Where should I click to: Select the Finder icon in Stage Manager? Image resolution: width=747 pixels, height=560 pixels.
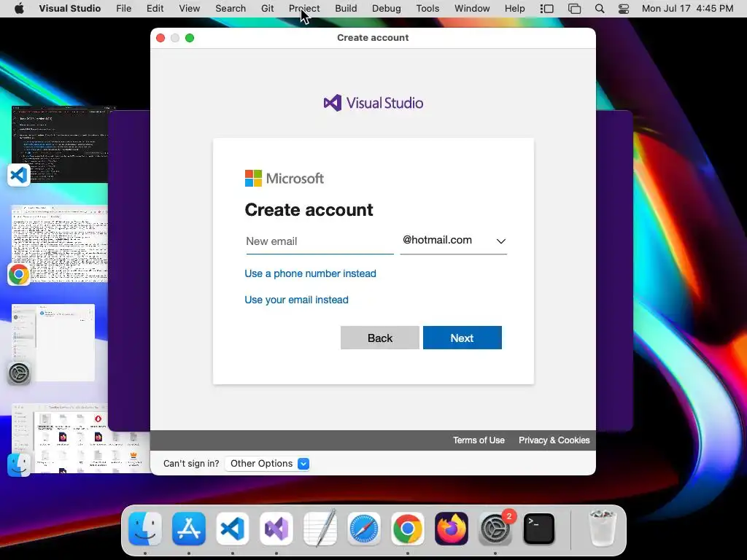pyautogui.click(x=19, y=464)
